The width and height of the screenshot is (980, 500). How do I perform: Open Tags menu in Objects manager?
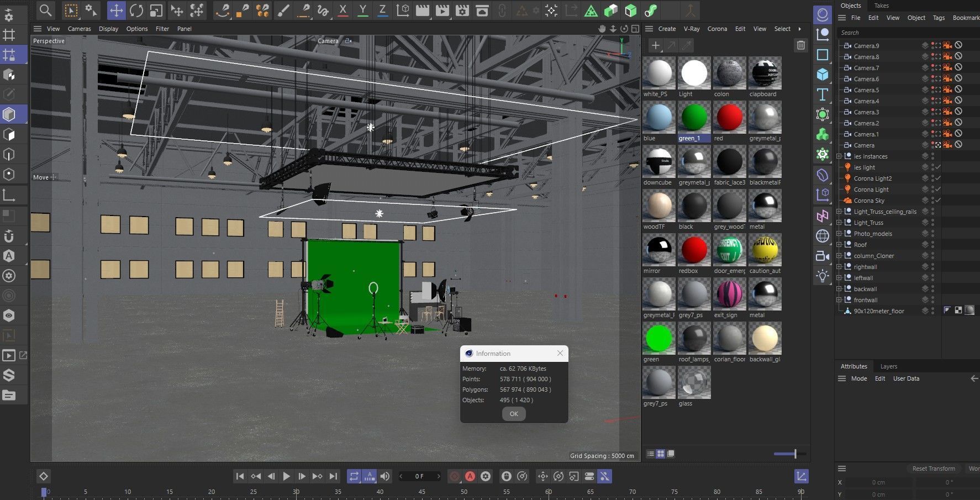pos(939,18)
